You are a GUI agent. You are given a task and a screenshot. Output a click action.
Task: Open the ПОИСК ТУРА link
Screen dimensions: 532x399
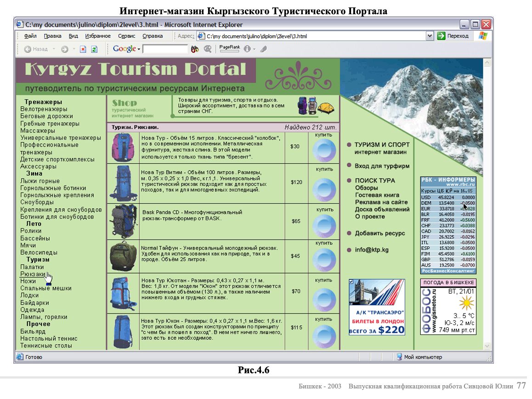375,181
